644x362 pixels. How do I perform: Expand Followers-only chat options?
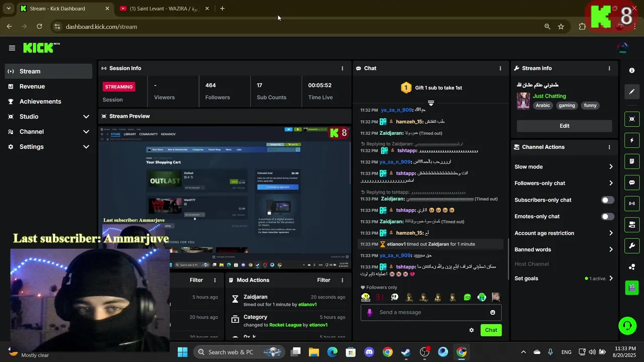(564, 184)
